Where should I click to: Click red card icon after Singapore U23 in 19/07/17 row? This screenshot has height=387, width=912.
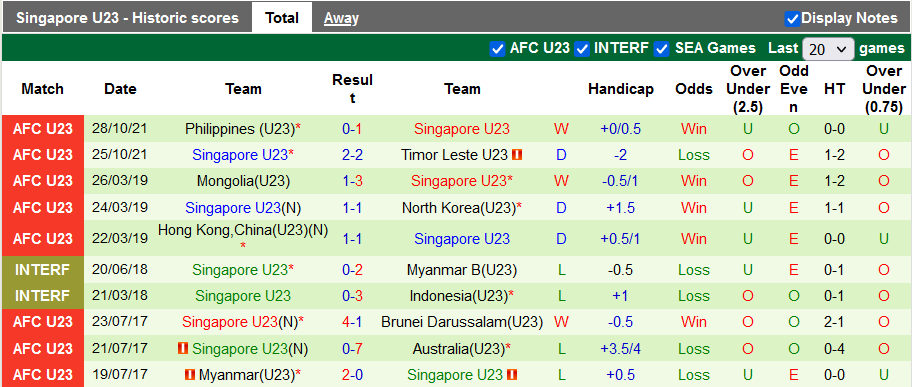tap(512, 374)
